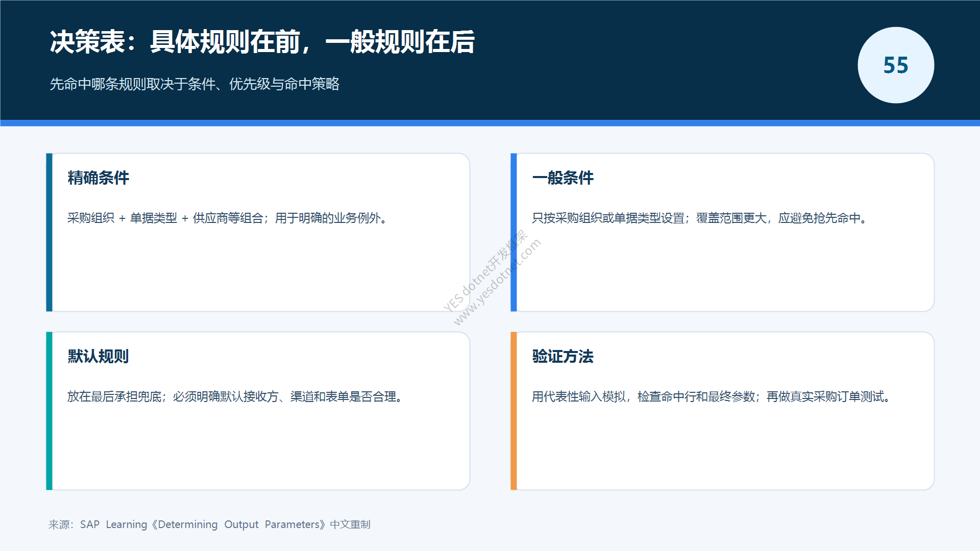Click the text starting 采购组织 + 单据类型

tap(228, 218)
